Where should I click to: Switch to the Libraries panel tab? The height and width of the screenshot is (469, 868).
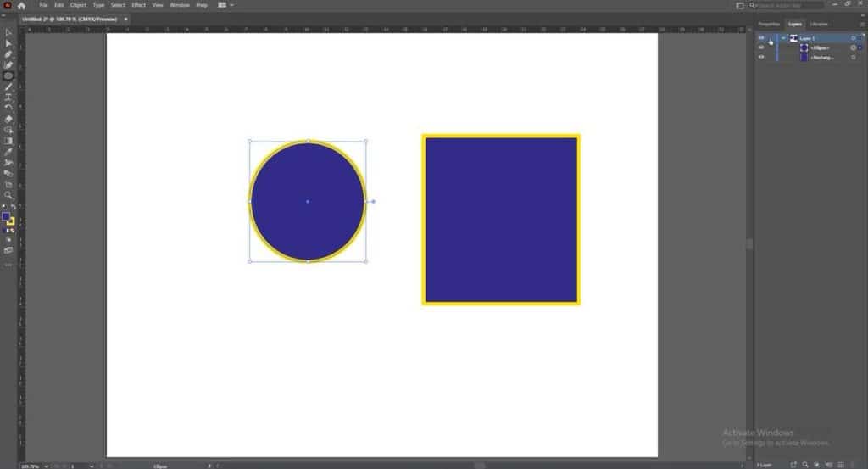pyautogui.click(x=819, y=24)
